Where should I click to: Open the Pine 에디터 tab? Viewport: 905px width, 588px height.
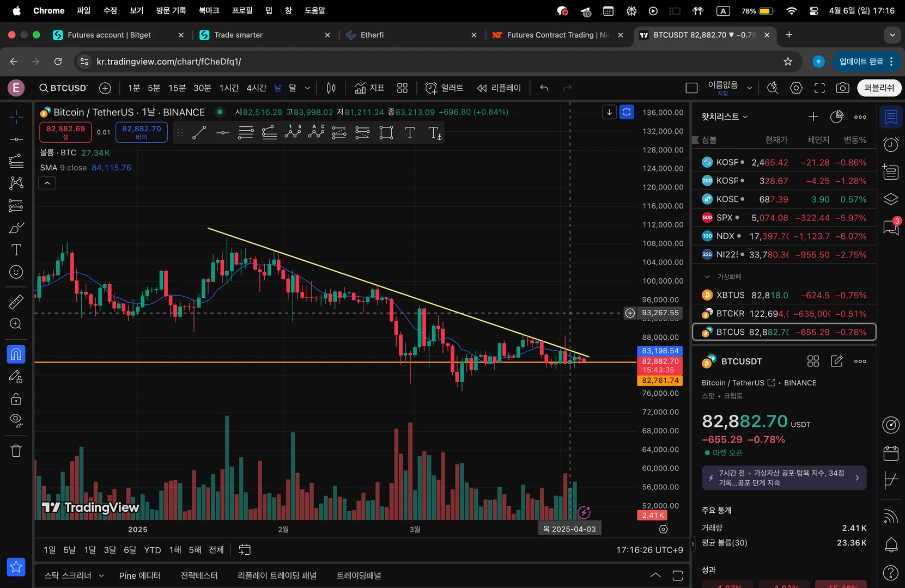(140, 575)
